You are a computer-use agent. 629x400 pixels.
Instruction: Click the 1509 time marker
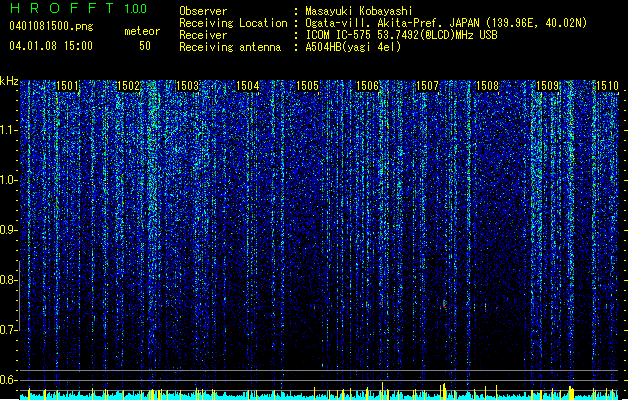click(547, 86)
